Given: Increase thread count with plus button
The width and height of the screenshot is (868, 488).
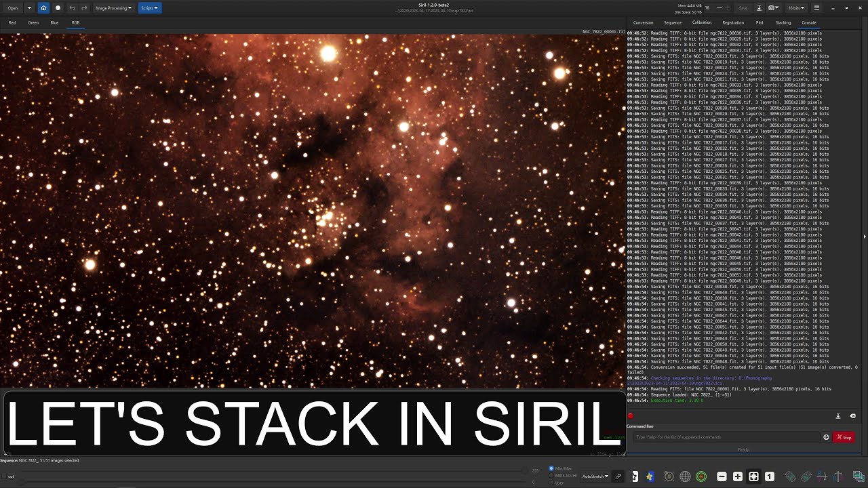Looking at the screenshot, I should (x=729, y=8).
